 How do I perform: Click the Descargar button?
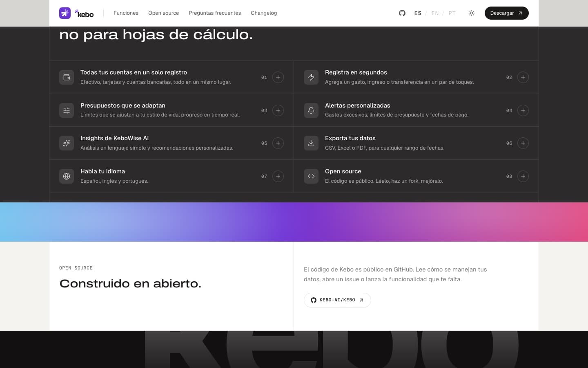506,13
